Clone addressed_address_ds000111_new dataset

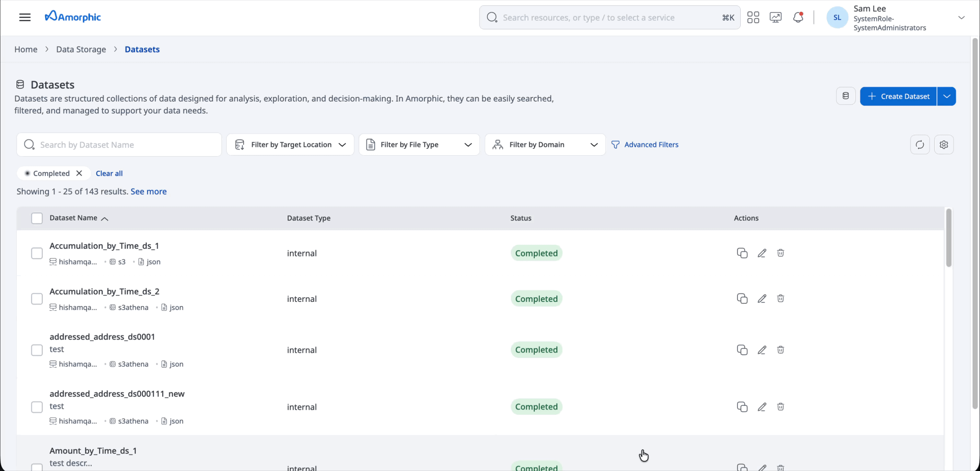(x=742, y=407)
